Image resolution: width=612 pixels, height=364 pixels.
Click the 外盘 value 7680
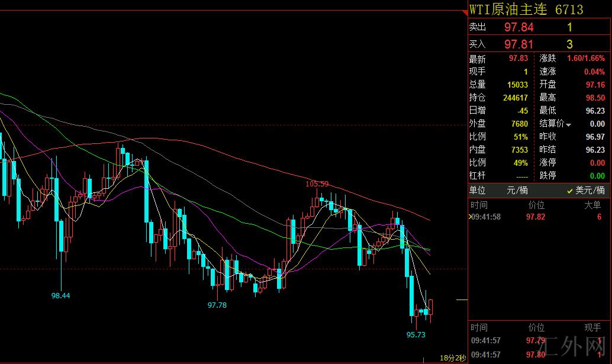[x=520, y=124]
